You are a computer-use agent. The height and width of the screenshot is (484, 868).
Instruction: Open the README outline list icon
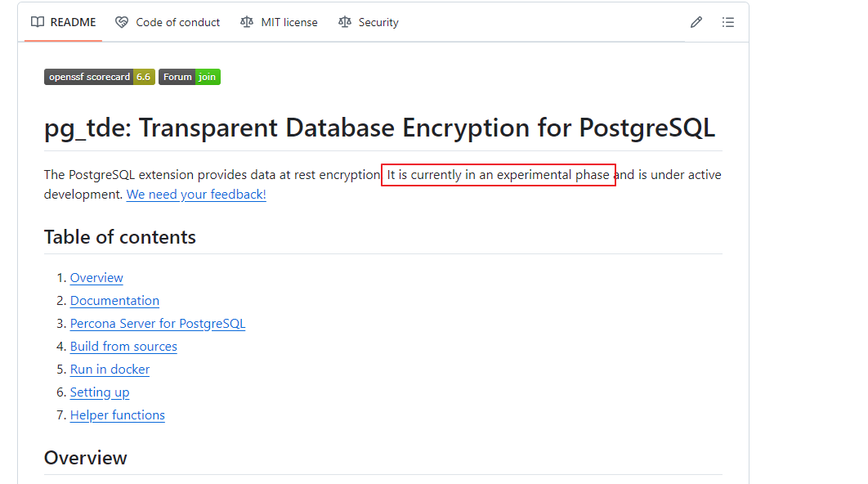point(727,22)
